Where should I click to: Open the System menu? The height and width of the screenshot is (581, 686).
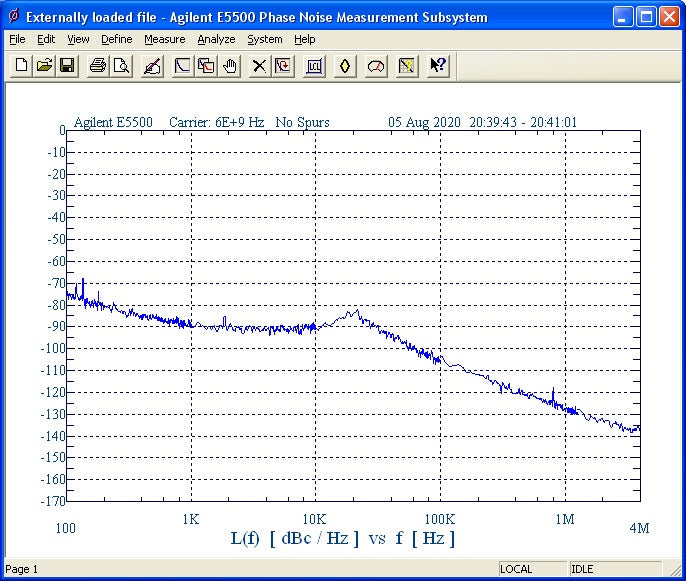[265, 39]
